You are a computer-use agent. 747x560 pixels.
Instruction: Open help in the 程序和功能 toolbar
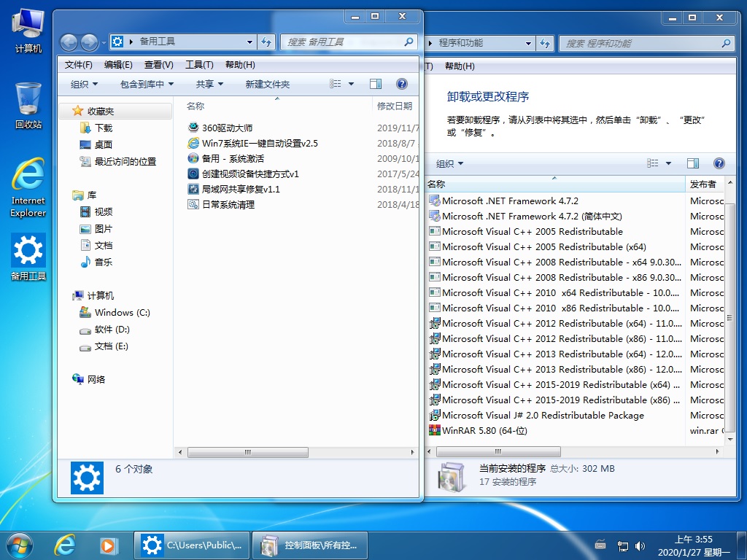coord(719,163)
